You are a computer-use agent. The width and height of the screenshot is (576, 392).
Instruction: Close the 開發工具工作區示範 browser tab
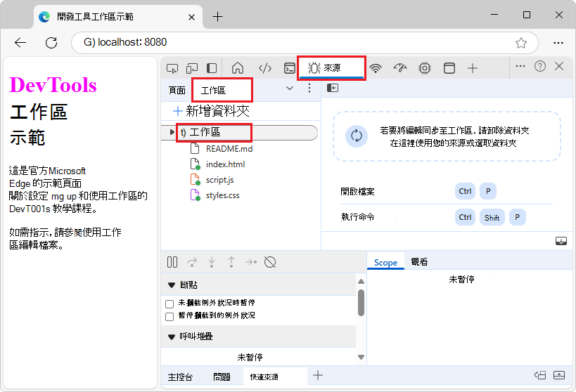coord(191,18)
